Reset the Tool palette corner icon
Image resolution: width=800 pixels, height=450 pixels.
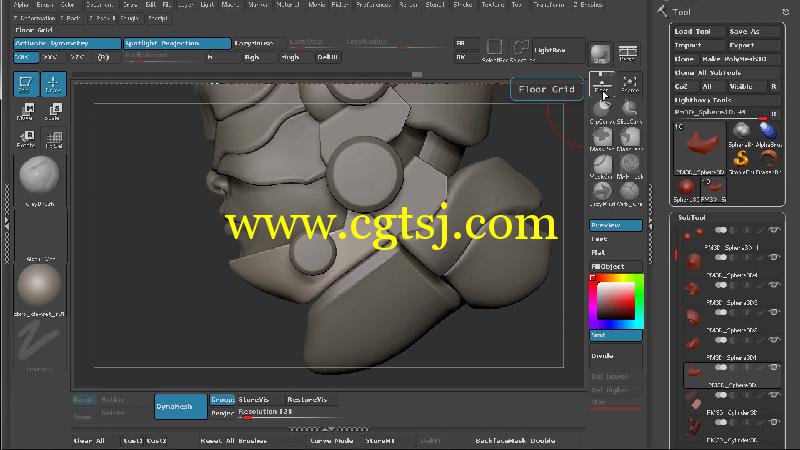pos(786,11)
